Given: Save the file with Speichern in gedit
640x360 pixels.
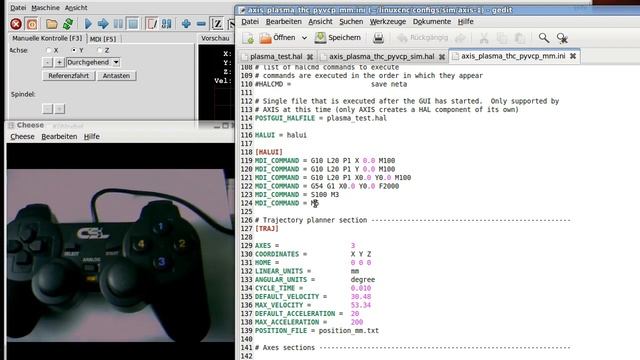Looking at the screenshot, I should coord(338,38).
